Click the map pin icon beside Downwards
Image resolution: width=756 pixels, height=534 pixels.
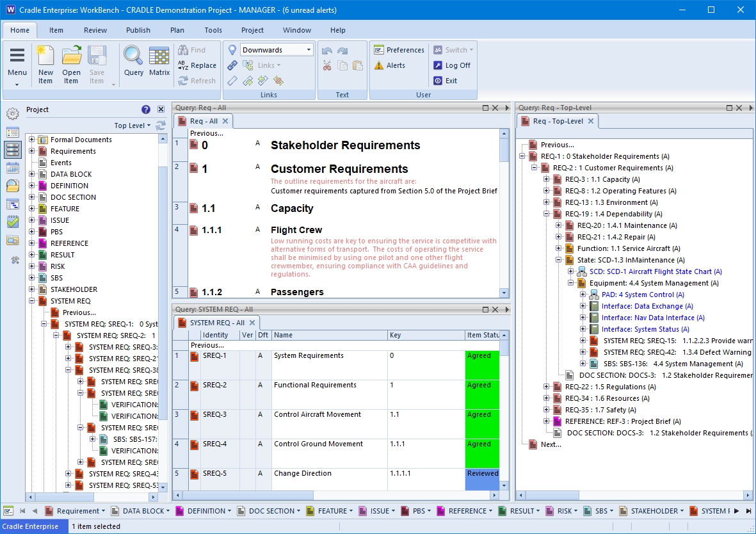[x=232, y=50]
